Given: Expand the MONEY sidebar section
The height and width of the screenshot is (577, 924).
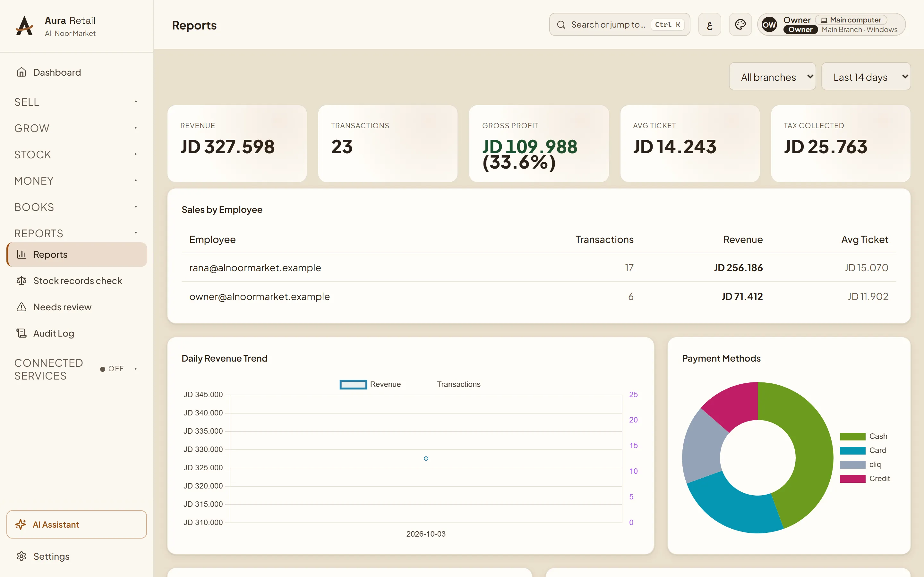Looking at the screenshot, I should tap(76, 181).
